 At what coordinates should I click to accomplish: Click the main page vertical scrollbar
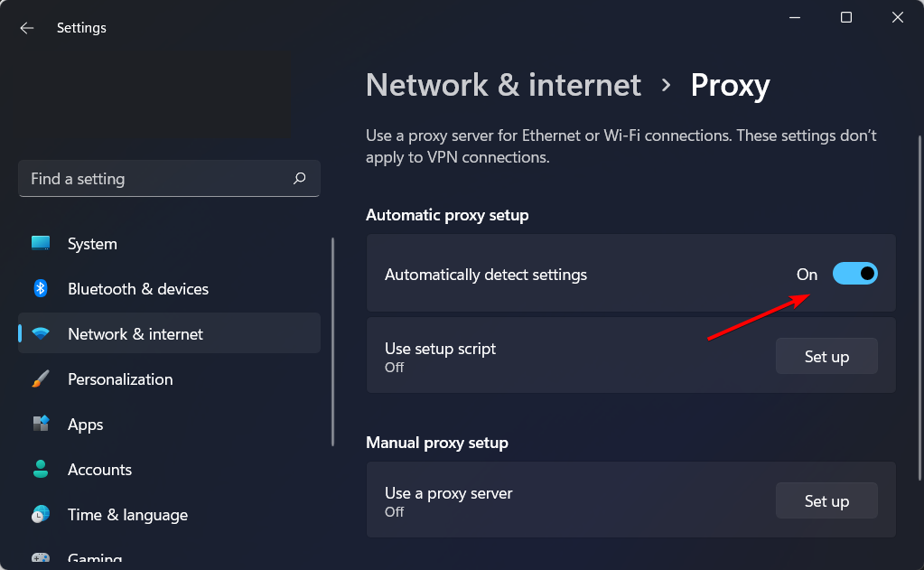tap(919, 308)
